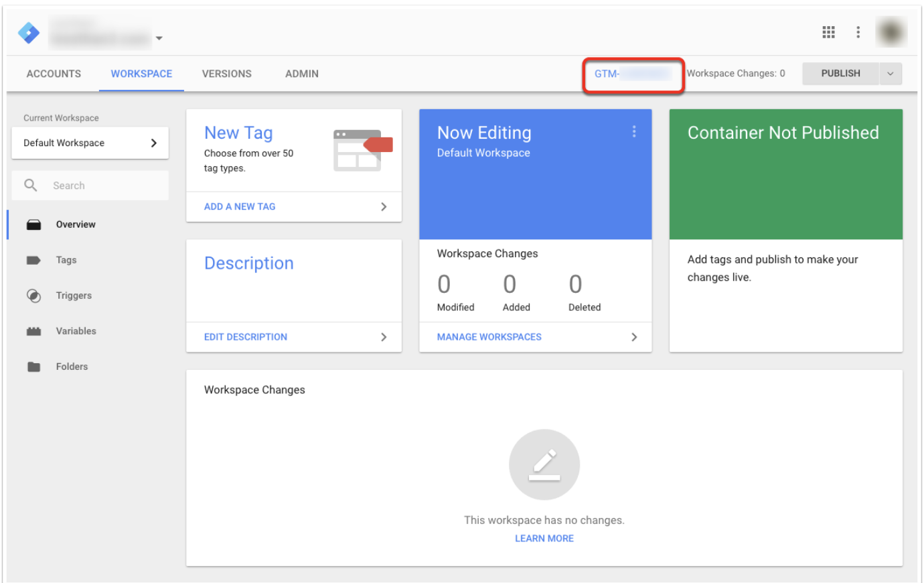Open the Google apps grid

click(x=828, y=31)
